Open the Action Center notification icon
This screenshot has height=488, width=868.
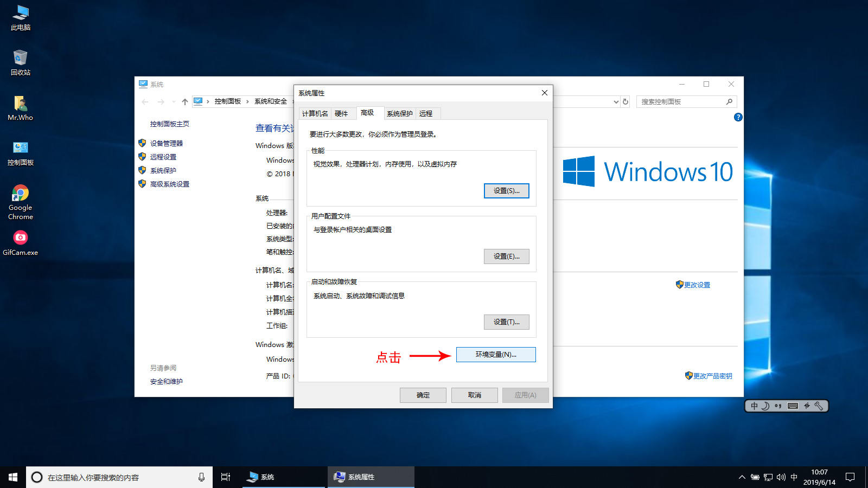pos(850,477)
